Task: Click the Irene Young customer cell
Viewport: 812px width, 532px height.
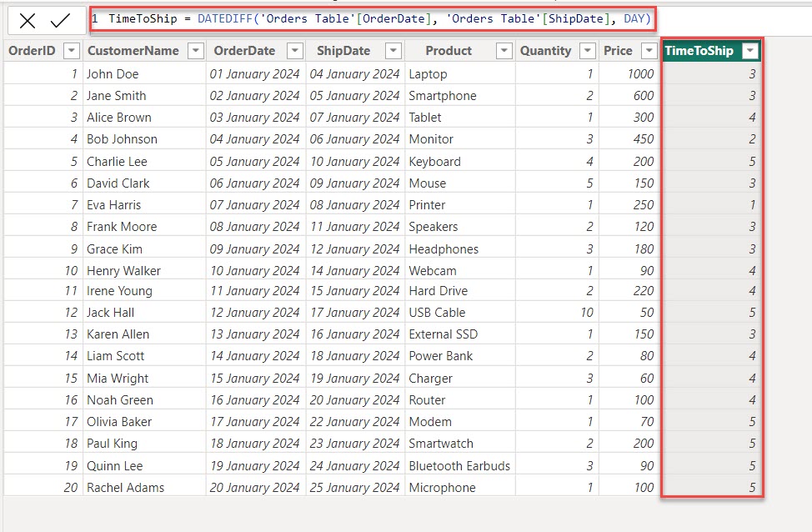Action: point(144,291)
